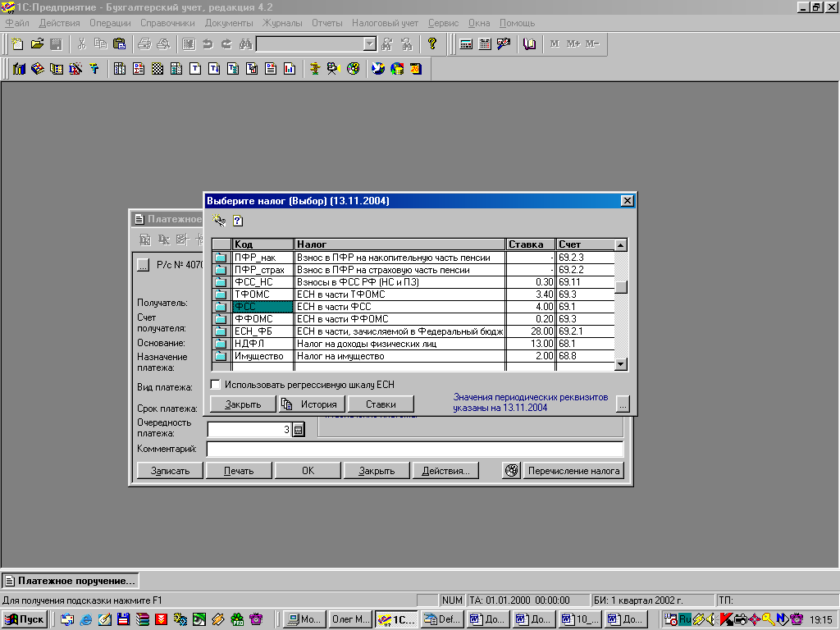Viewport: 840px width, 630px height.
Task: Click the '...' button next to periodic values note
Action: coord(623,404)
